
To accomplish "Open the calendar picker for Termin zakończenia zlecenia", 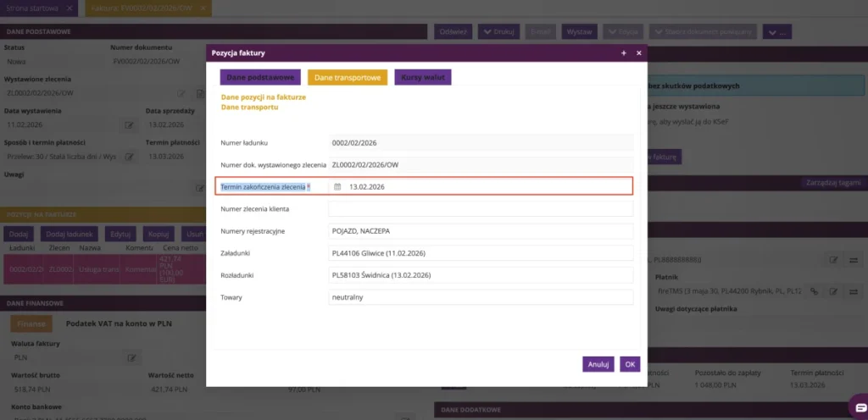I will pos(337,187).
